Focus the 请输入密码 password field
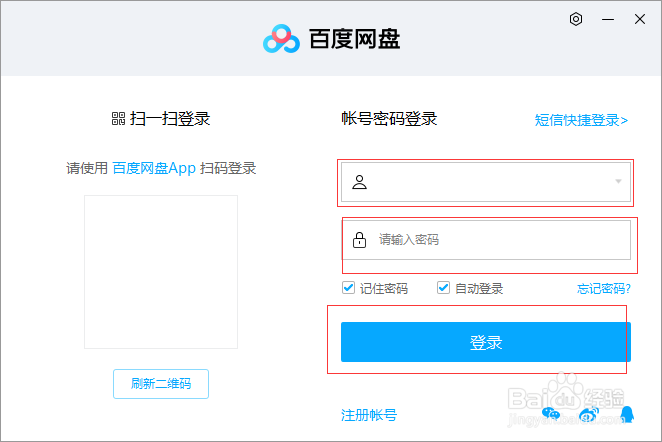Screen dimensions: 662x442 pos(486,240)
